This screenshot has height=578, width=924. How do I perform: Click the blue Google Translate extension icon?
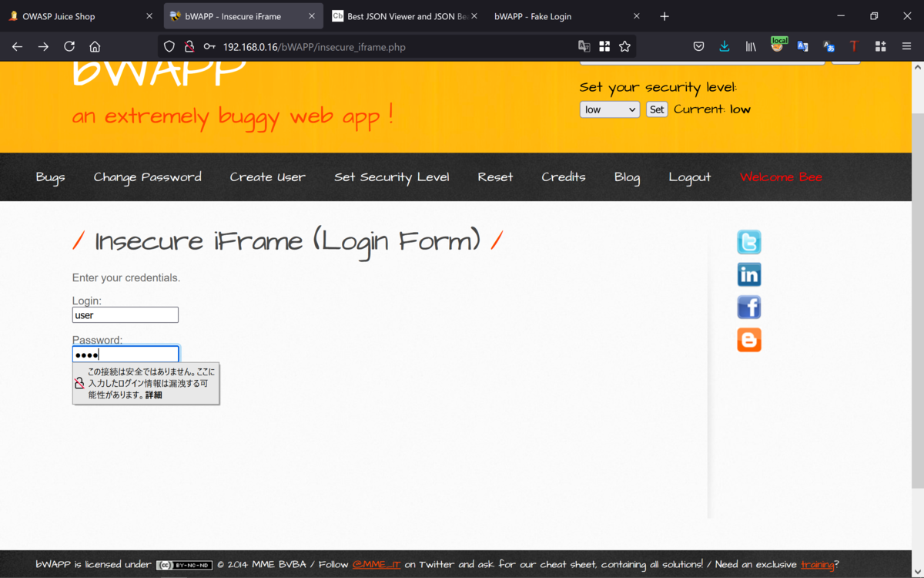tap(802, 47)
